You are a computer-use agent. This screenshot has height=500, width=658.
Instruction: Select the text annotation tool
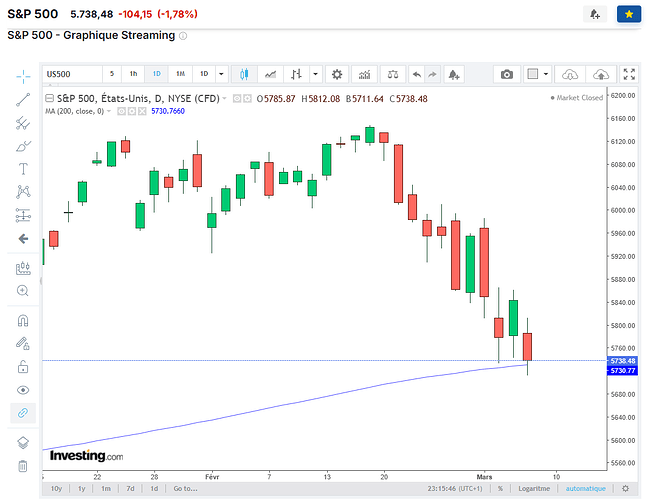23,169
